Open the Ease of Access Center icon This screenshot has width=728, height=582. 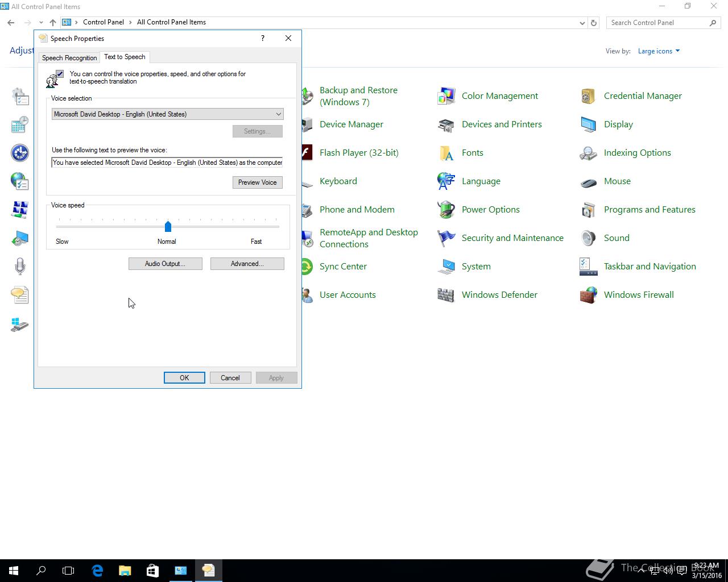(20, 153)
